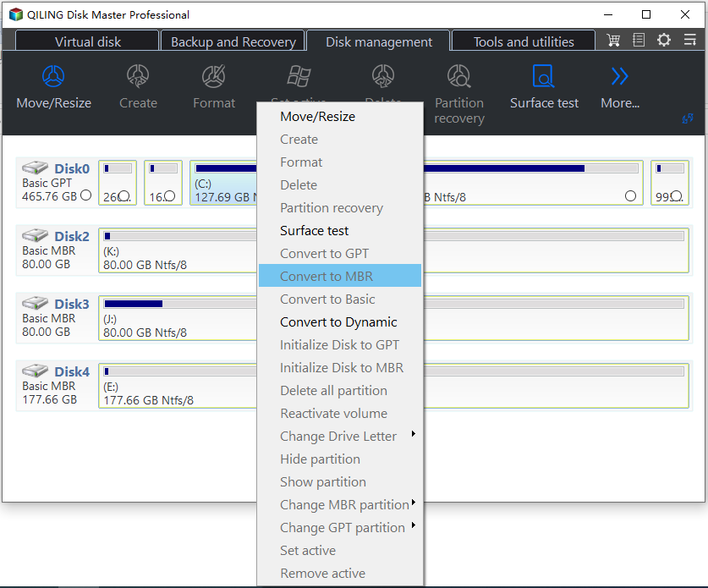Choose Remove active menu entry
708x588 pixels.
(340, 573)
